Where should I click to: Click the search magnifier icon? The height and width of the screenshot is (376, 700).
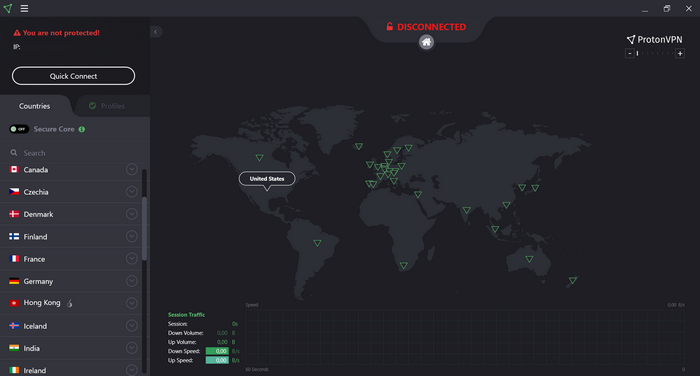pos(14,153)
